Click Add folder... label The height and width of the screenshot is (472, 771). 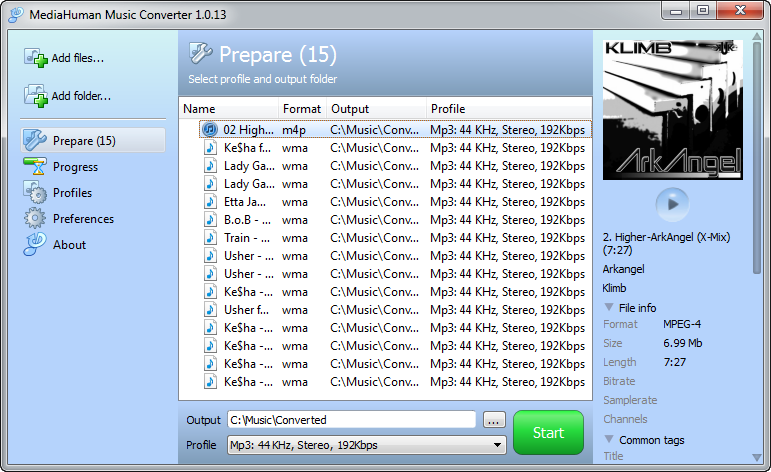[x=81, y=96]
